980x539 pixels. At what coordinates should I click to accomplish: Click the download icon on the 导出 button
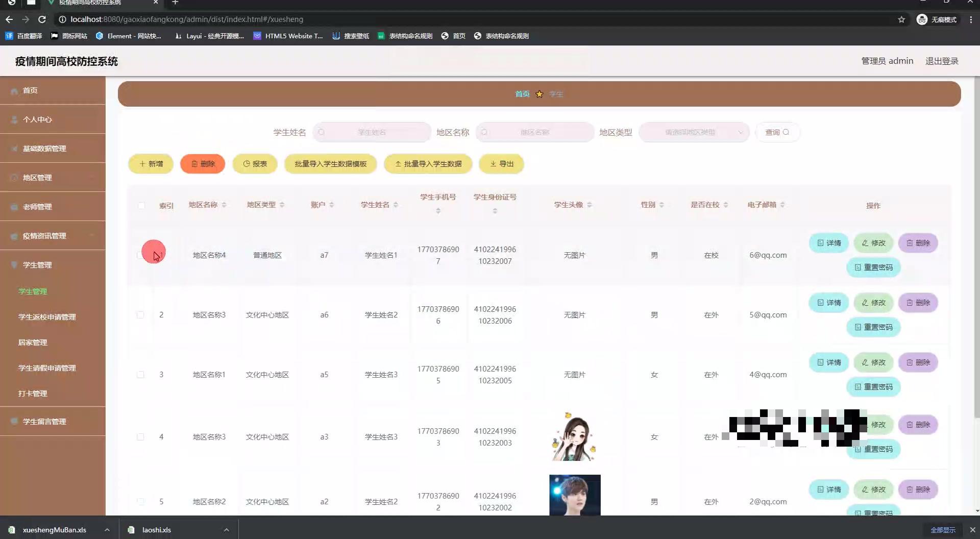pyautogui.click(x=493, y=164)
